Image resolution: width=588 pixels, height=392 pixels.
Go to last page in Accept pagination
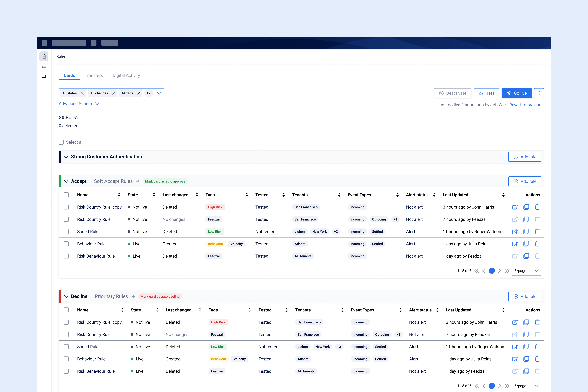click(507, 271)
